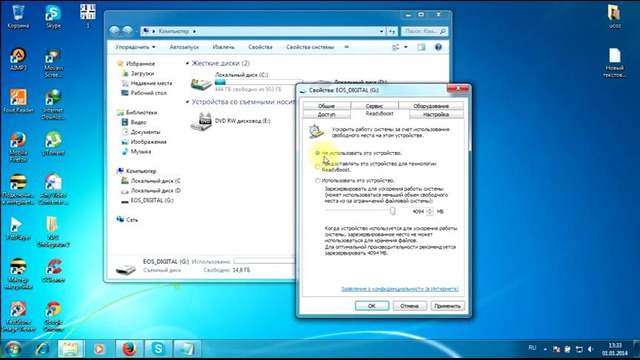The height and width of the screenshot is (360, 640).
Task: Switch to the Оборудование tab
Action: [x=431, y=106]
